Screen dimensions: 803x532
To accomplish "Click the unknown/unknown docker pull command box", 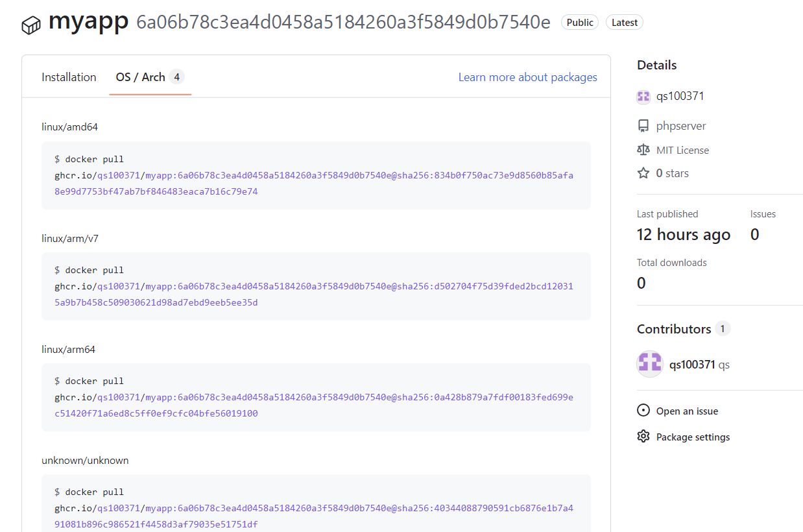I will pyautogui.click(x=316, y=503).
